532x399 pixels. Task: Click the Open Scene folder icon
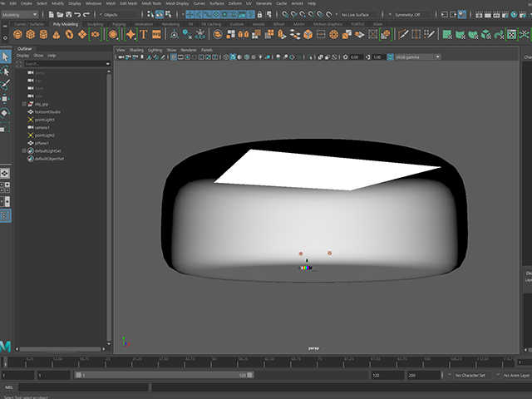[60, 15]
